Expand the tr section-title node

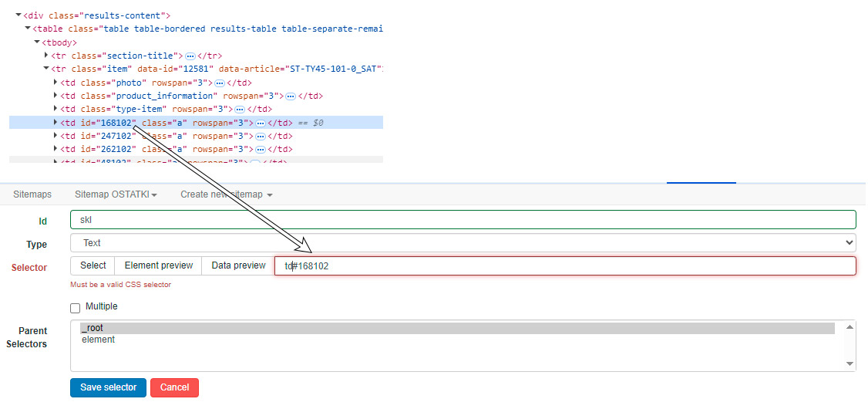pos(46,56)
